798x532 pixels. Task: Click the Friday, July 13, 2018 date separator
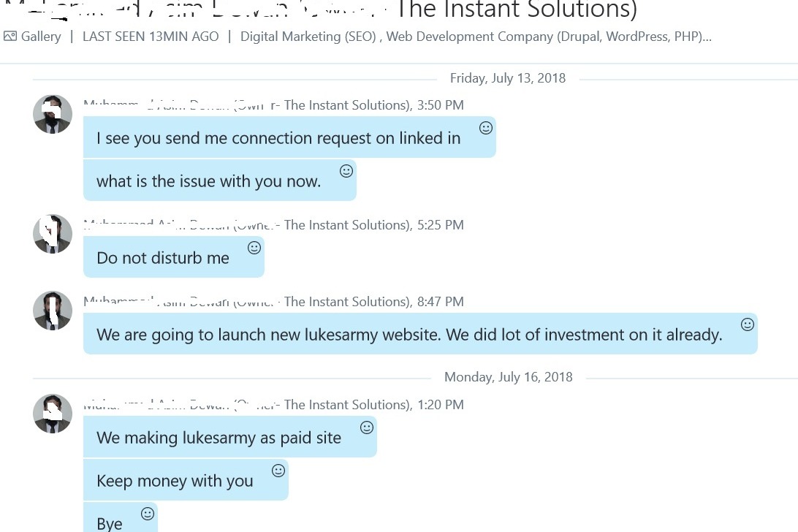[x=507, y=78]
